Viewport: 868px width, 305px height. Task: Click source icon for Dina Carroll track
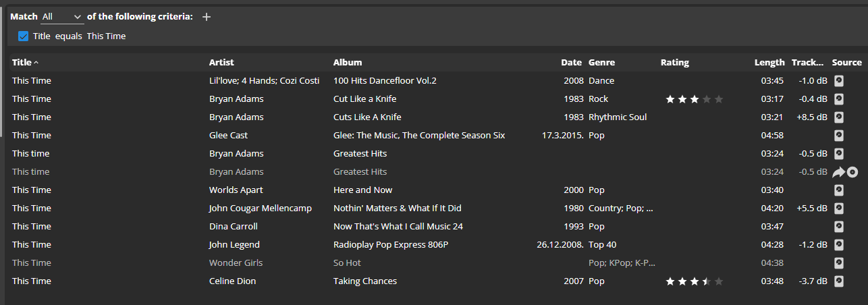coord(839,226)
